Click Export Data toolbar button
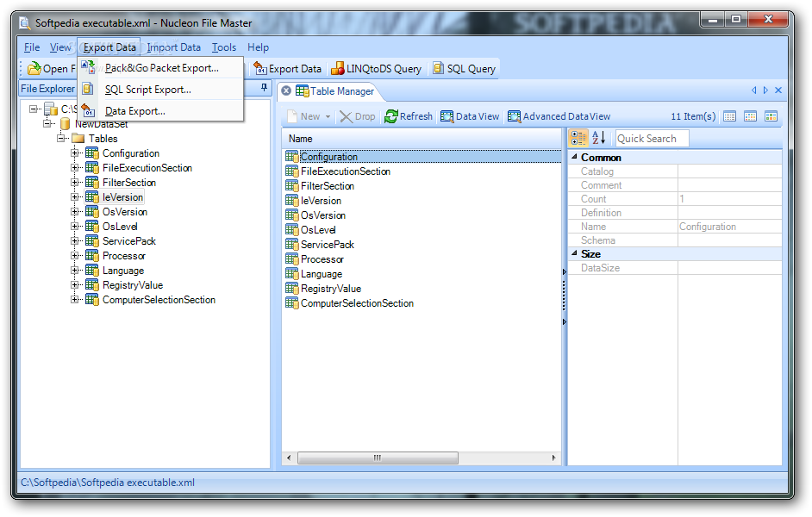The image size is (812, 517). [x=287, y=69]
